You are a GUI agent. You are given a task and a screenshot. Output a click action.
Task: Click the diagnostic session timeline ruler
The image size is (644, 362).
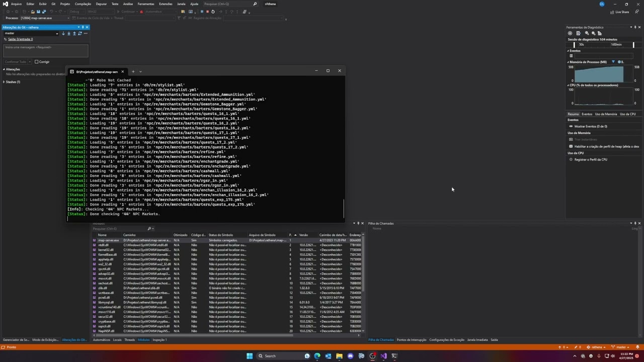pyautogui.click(x=604, y=45)
